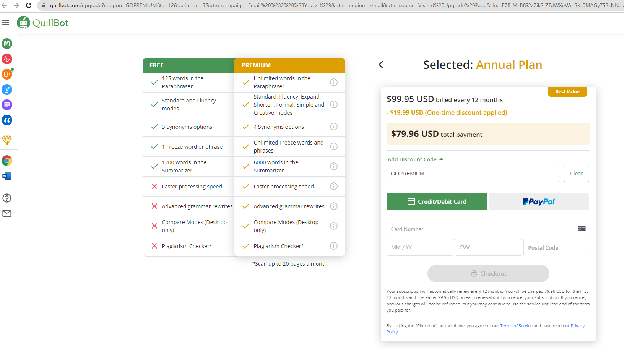Click the "Standard and Fluency modes" row

[188, 104]
